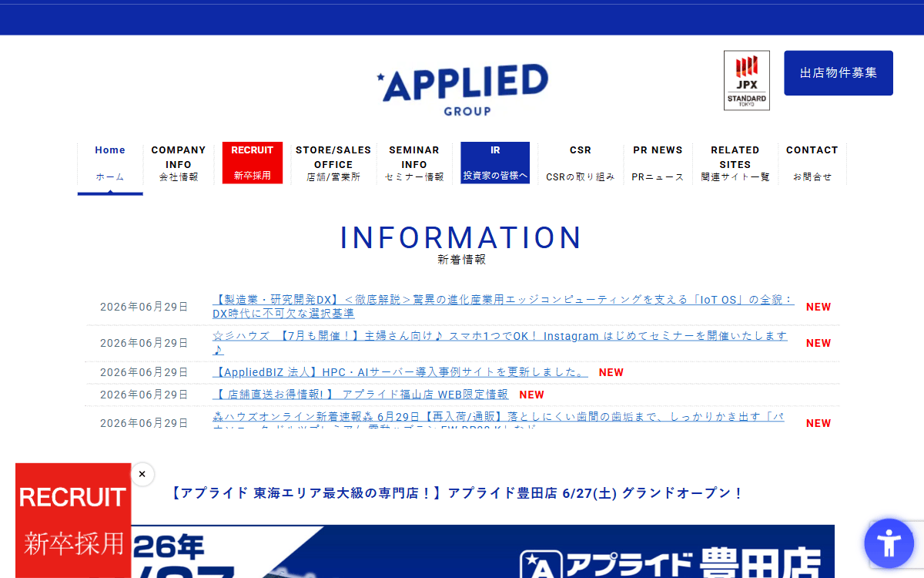The width and height of the screenshot is (924, 578).
Task: Click date beside the 福山店 news
Action: tap(144, 395)
